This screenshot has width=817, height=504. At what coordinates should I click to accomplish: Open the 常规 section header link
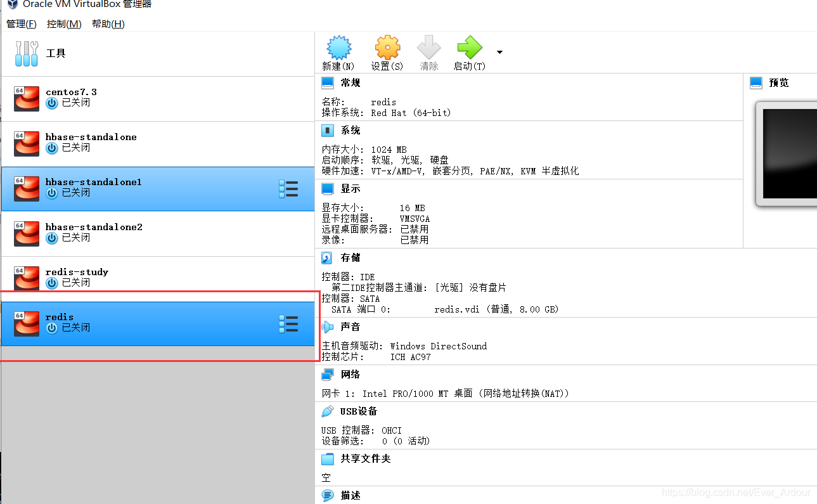[351, 83]
